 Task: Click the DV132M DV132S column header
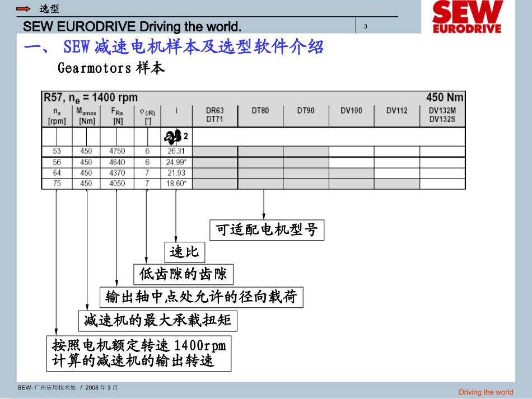click(442, 115)
